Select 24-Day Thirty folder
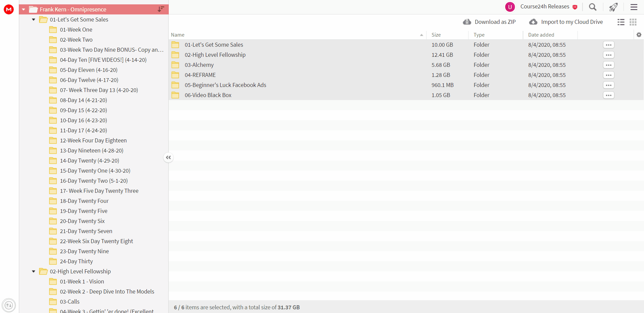This screenshot has width=644, height=313. (76, 261)
